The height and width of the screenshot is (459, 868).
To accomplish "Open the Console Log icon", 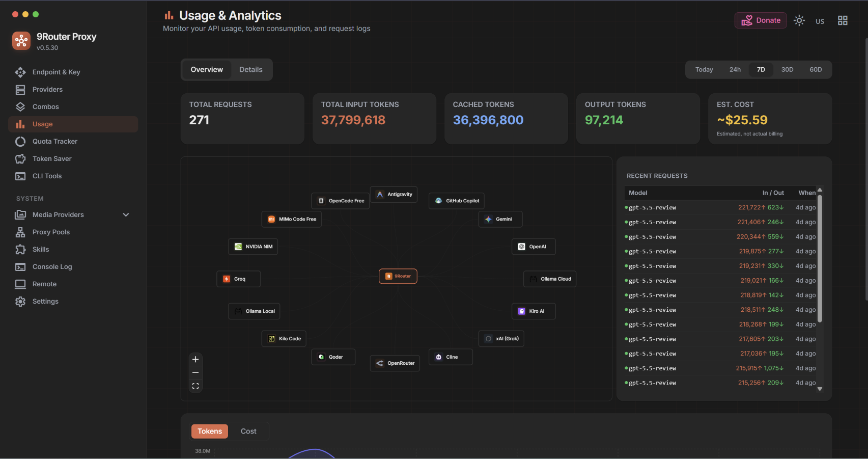I will click(x=20, y=267).
